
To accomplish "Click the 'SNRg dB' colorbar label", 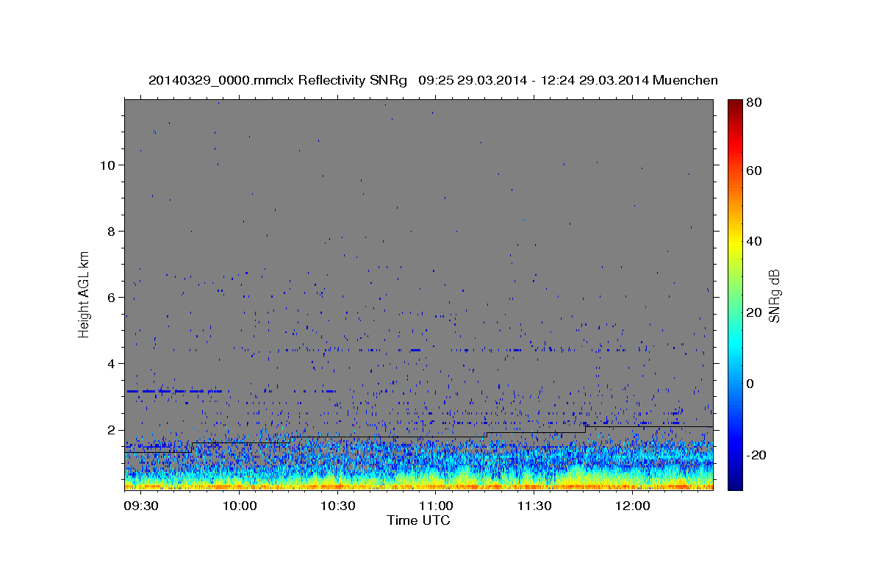I will click(x=775, y=296).
